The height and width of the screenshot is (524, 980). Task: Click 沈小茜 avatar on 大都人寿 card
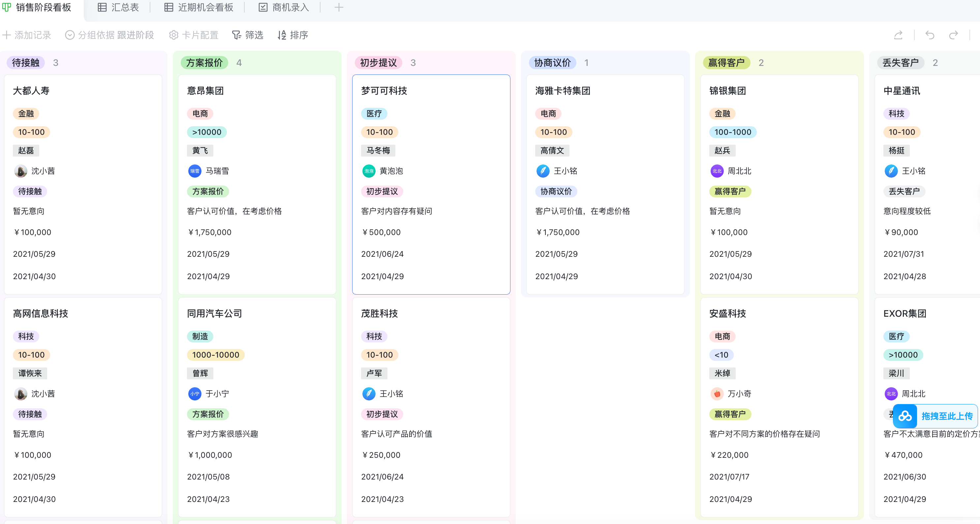tap(20, 171)
